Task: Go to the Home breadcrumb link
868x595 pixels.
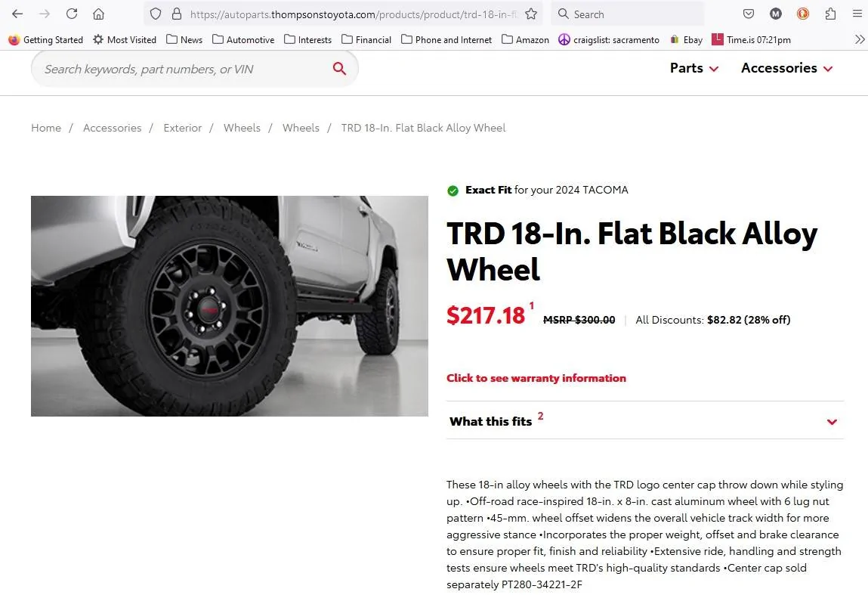Action: [46, 128]
